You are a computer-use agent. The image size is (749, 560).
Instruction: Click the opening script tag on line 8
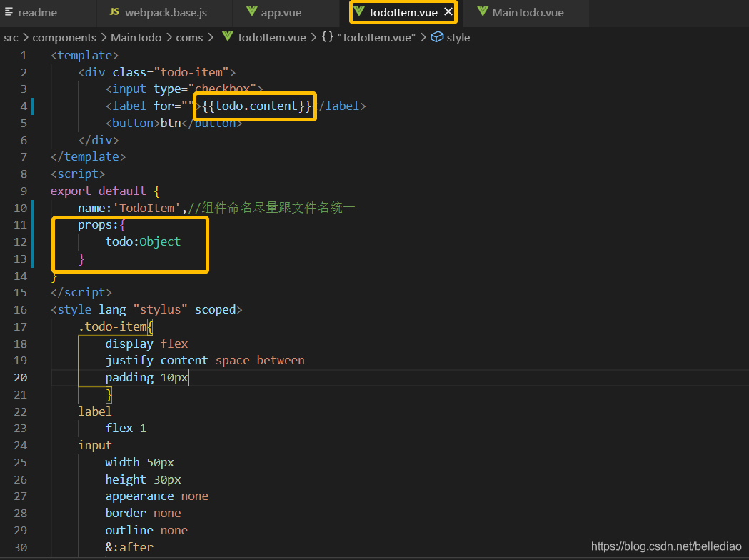(78, 174)
